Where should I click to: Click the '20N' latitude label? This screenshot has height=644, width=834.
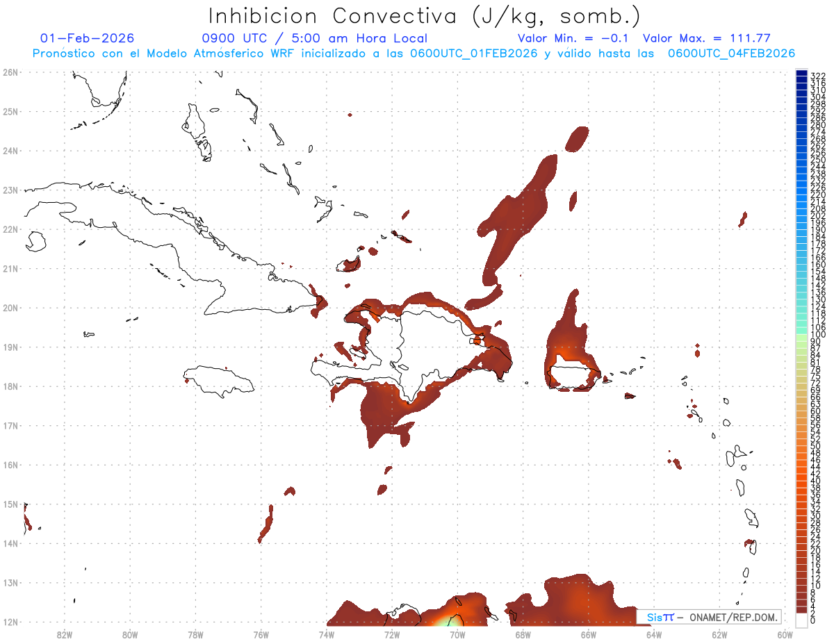[10, 308]
